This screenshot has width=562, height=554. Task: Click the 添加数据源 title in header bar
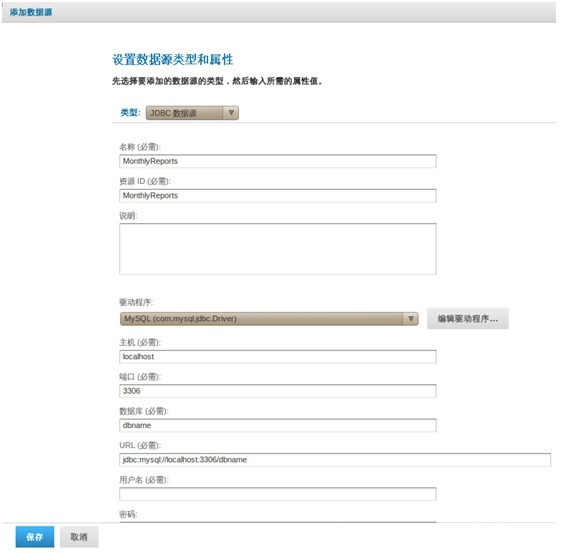pyautogui.click(x=31, y=12)
